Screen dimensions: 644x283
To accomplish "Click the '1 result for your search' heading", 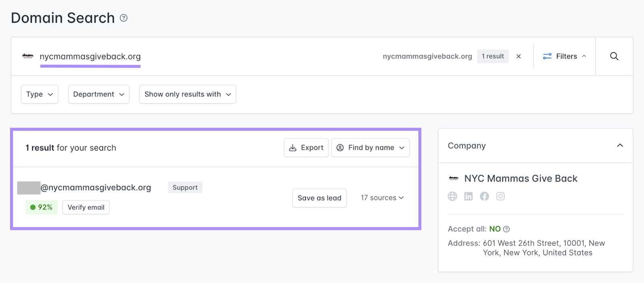I will tap(71, 148).
